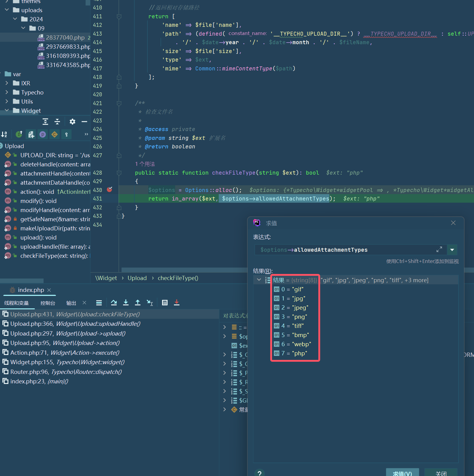Toggle Show Properties with the purple p icon

(43, 134)
